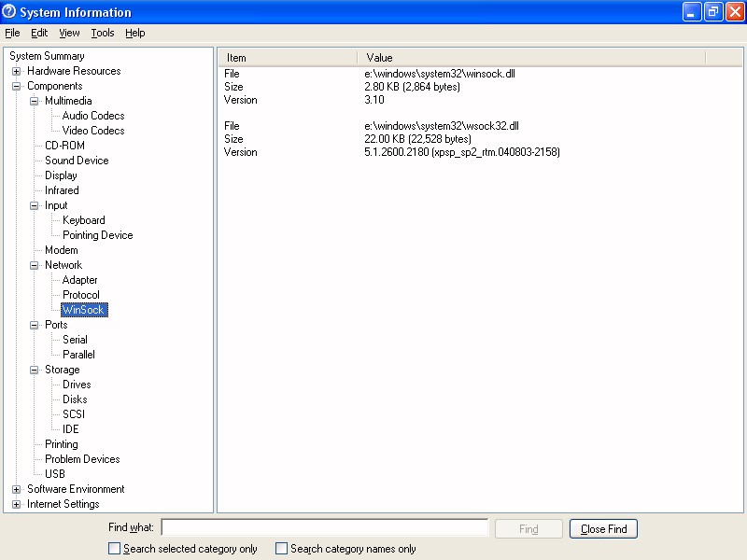
Task: Collapse the Multimedia node
Action: [34, 101]
